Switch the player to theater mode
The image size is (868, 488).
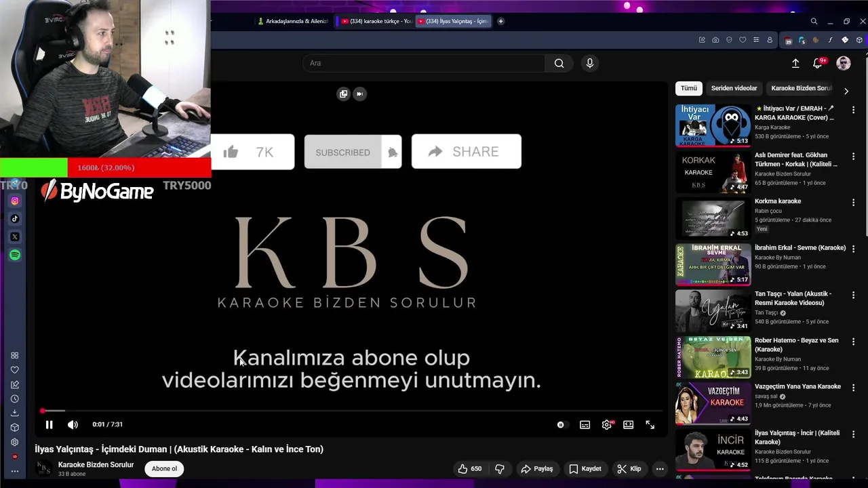pyautogui.click(x=629, y=425)
